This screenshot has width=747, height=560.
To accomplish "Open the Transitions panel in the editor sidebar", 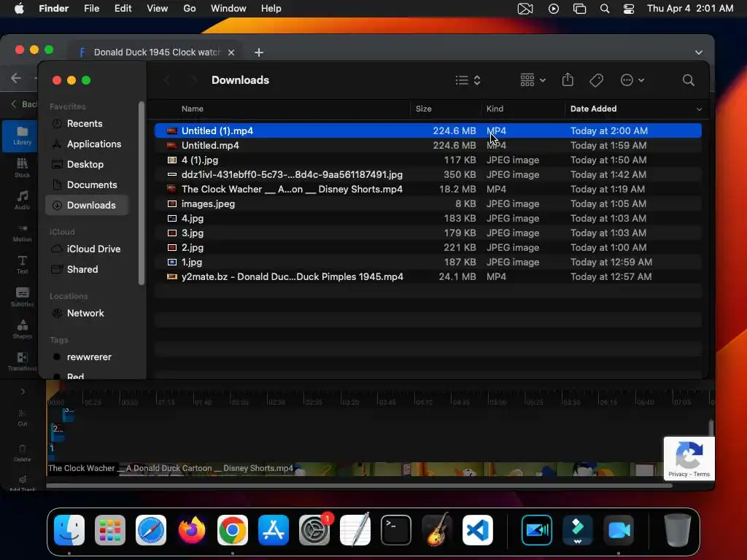I will click(22, 361).
